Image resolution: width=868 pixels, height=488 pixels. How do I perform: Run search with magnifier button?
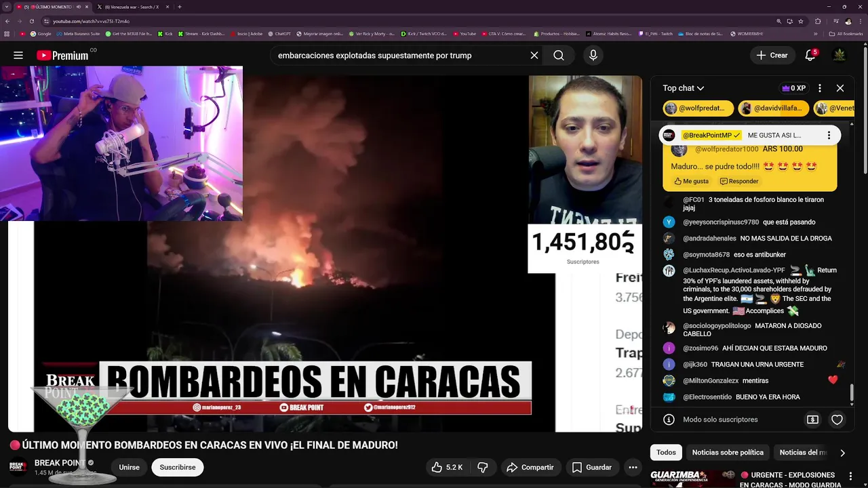click(x=559, y=56)
